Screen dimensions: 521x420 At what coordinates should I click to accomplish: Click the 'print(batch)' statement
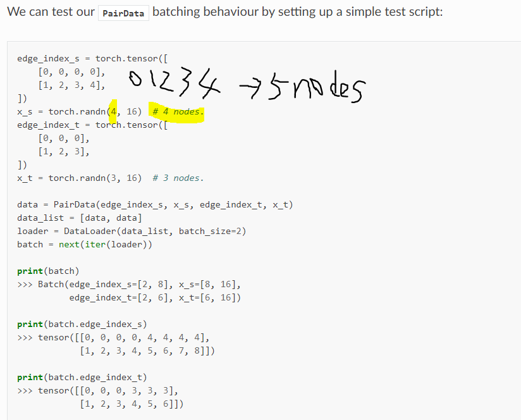(x=48, y=271)
